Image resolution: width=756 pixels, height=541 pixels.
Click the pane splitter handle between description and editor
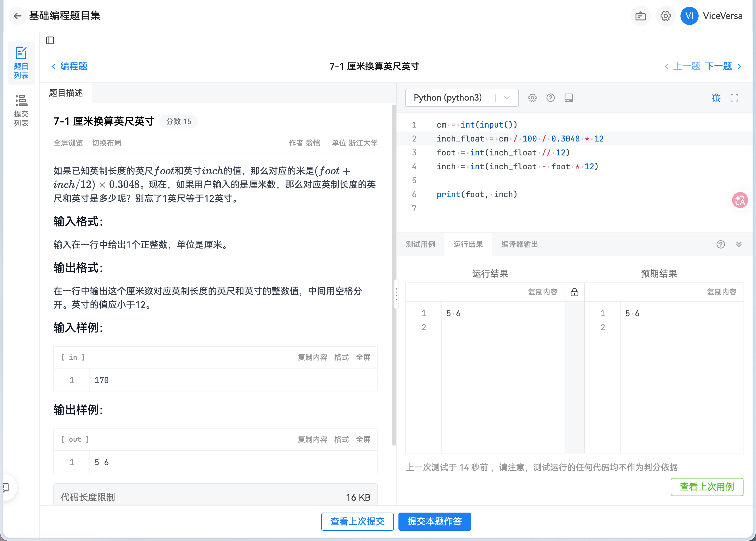click(396, 294)
